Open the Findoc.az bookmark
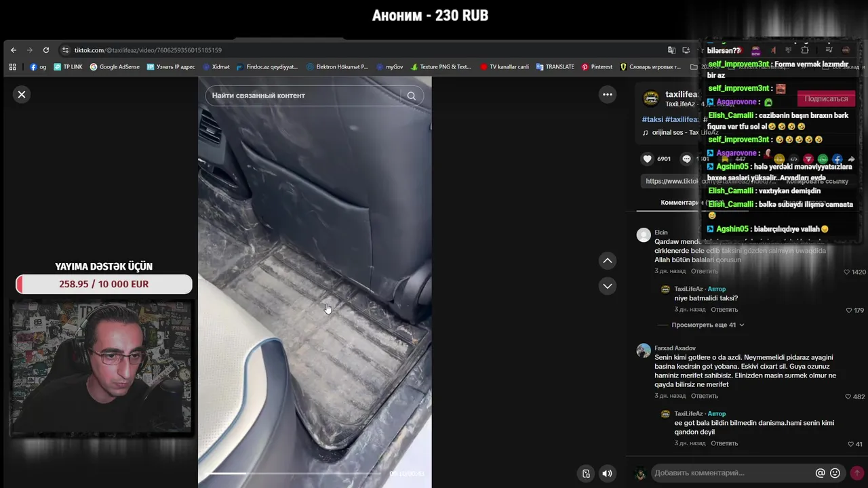Screen dimensions: 868x488 click(267, 67)
